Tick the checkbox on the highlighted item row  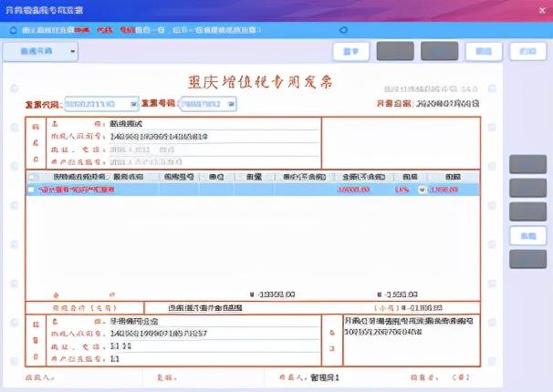pyautogui.click(x=31, y=190)
